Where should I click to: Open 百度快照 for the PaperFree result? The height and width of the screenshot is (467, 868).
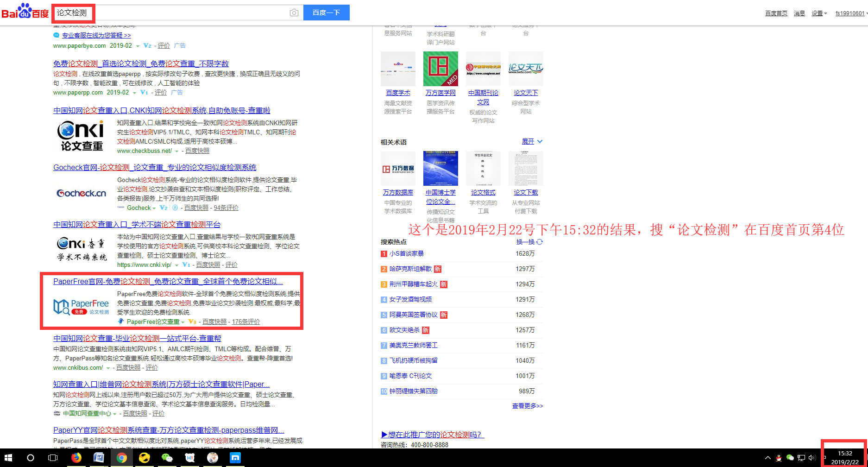tap(214, 322)
